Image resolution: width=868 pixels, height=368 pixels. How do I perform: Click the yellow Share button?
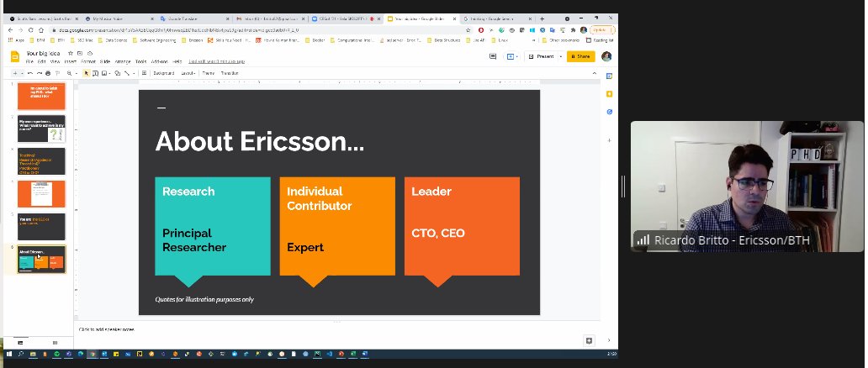[580, 56]
